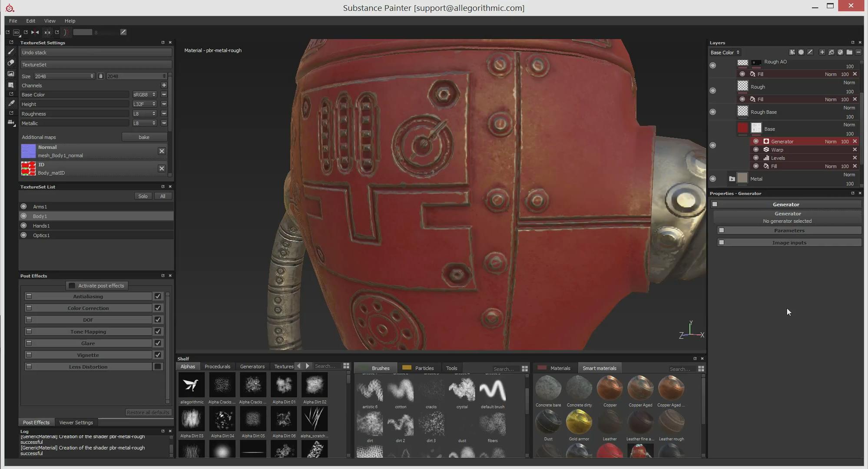
Task: Click the Solo button in TextureSet List
Action: 143,196
